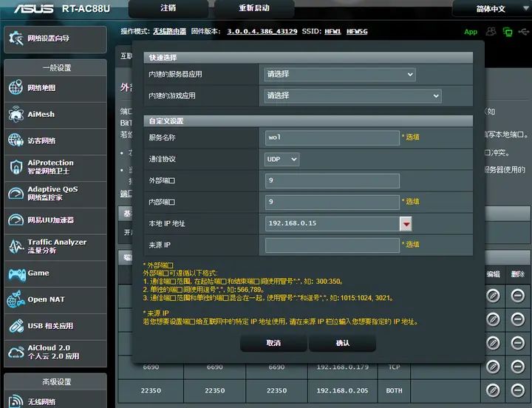
Task: Open firmware version 3.0.0.4.386_43129 link
Action: point(262,32)
